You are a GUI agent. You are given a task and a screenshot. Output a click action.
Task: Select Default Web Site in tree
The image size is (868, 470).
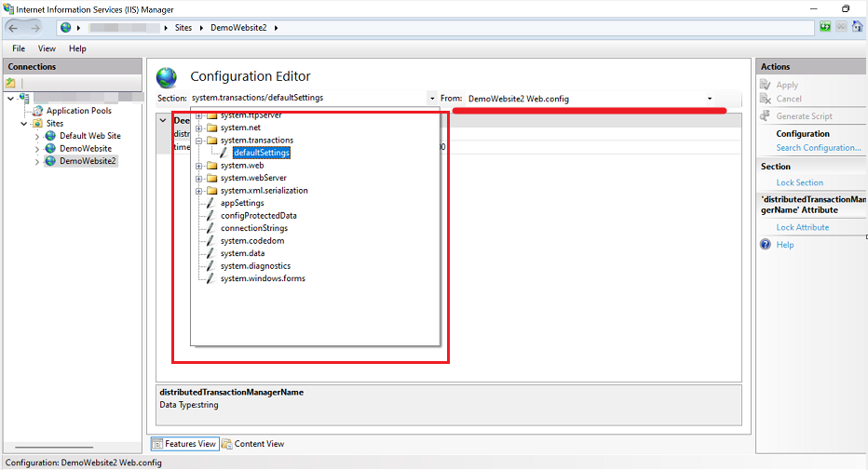coord(89,136)
